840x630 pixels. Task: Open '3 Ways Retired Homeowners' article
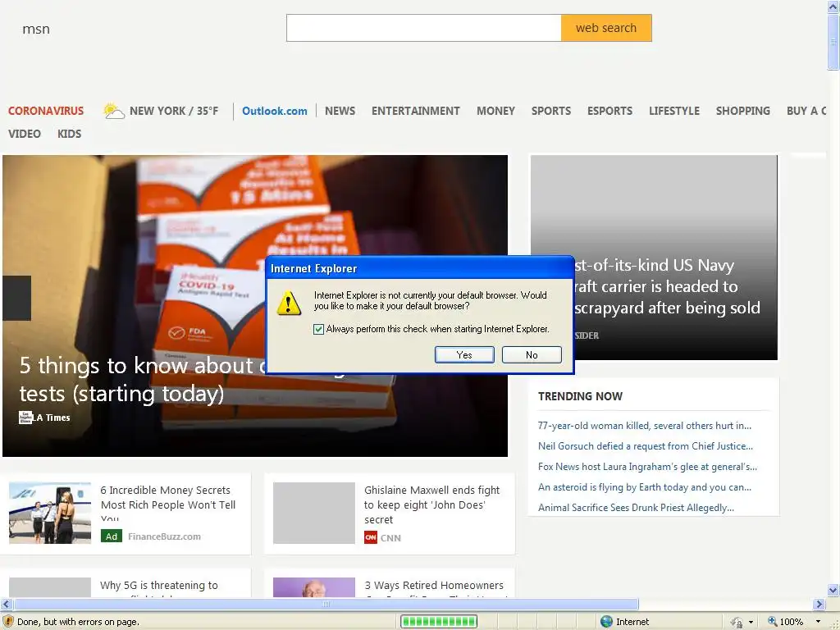pyautogui.click(x=434, y=586)
